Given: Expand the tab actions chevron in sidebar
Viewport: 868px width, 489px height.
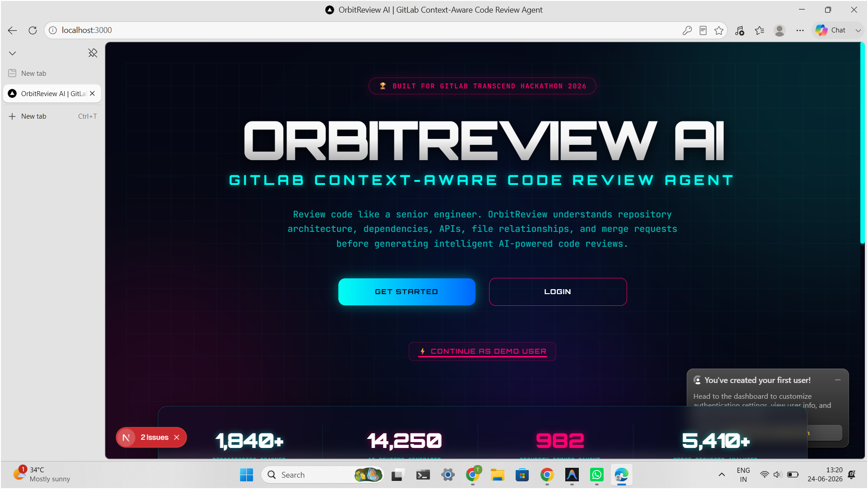Looking at the screenshot, I should pyautogui.click(x=13, y=53).
